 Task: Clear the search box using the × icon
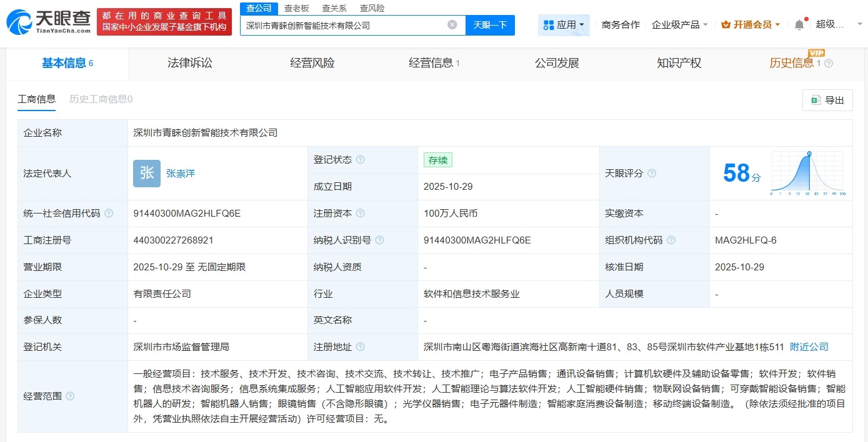pos(452,24)
